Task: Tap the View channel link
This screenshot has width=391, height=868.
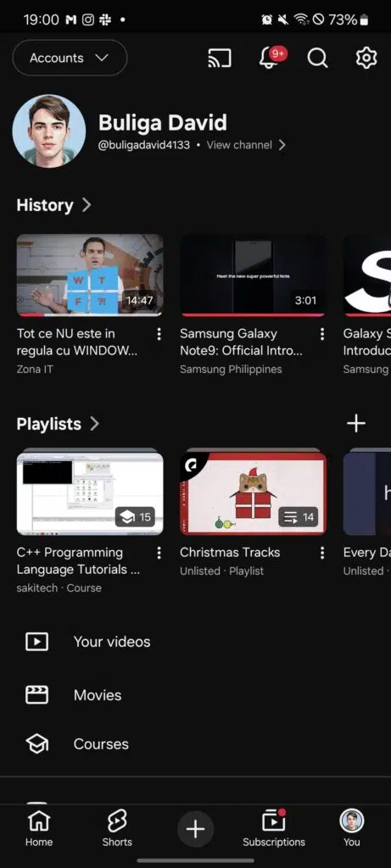Action: [x=246, y=145]
